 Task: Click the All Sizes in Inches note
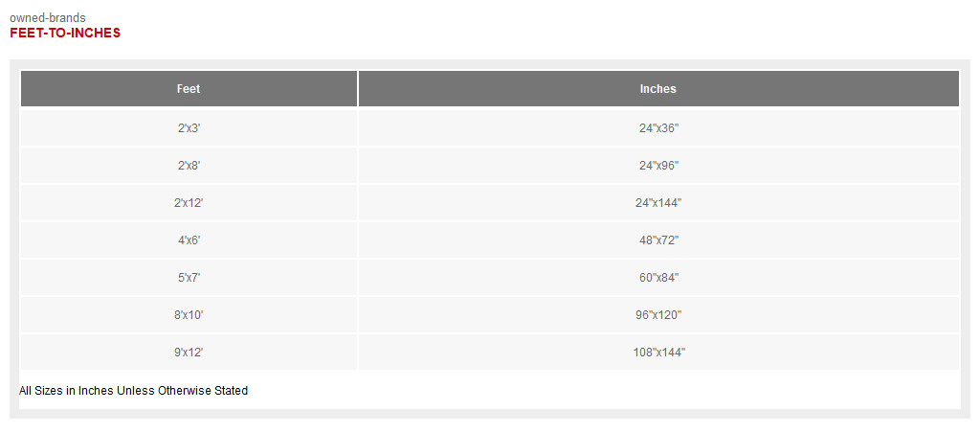coord(133,391)
